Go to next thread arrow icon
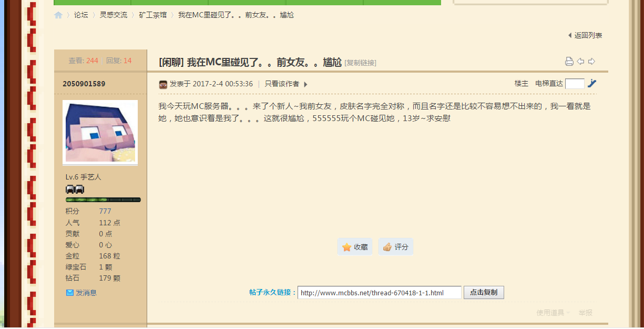 click(x=591, y=62)
